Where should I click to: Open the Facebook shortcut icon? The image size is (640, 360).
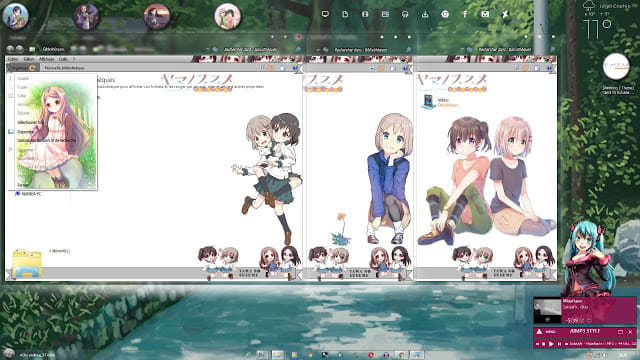(x=465, y=14)
